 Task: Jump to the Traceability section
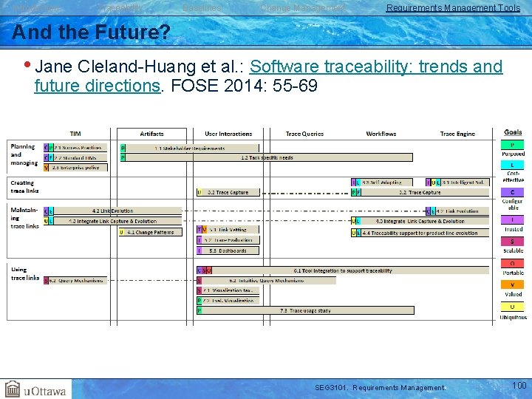120,8
